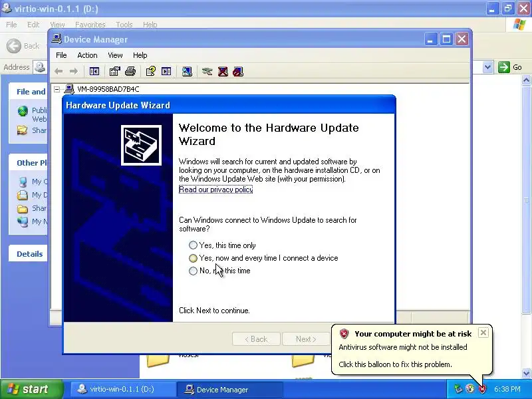Click the Device Manager back arrow icon

click(59, 71)
